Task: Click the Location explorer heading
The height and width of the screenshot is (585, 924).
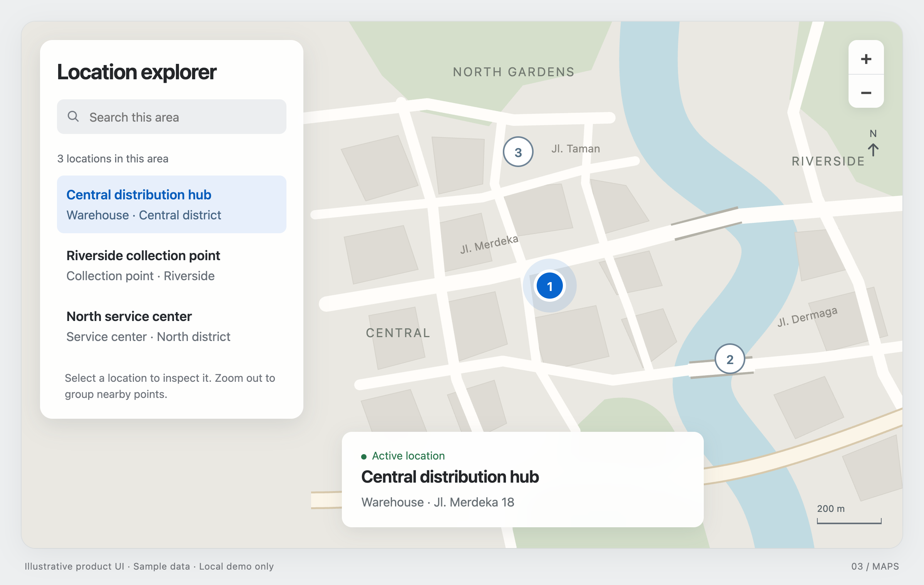Action: click(137, 72)
